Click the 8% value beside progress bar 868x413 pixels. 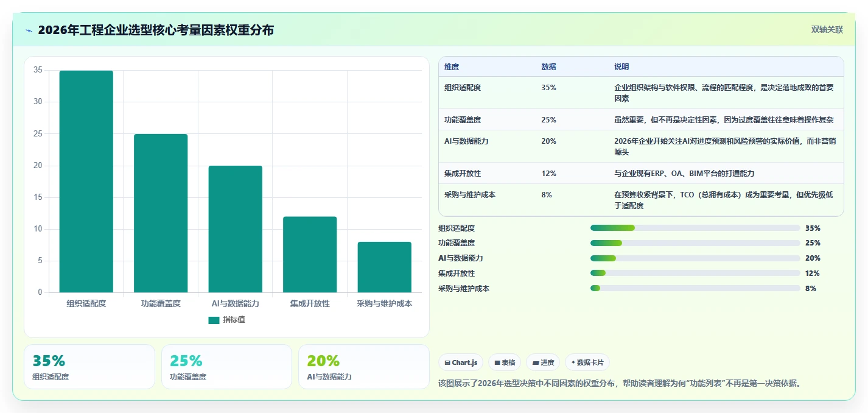[x=811, y=289]
